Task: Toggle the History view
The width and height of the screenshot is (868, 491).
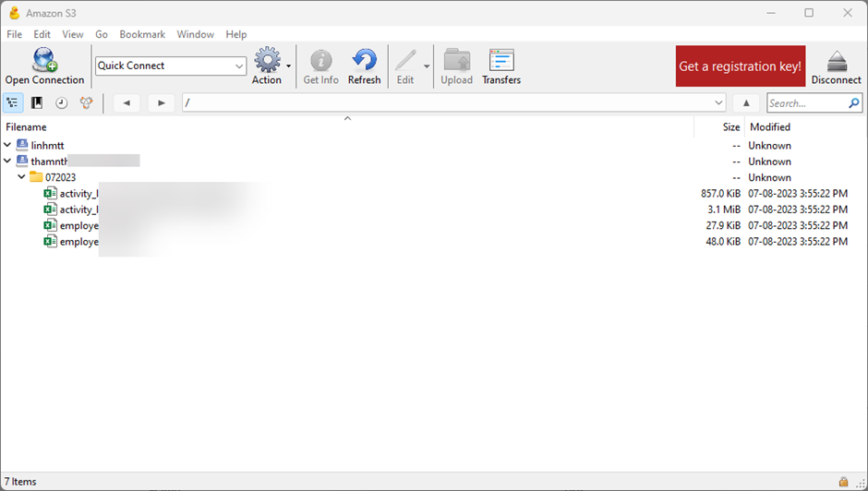Action: 61,103
